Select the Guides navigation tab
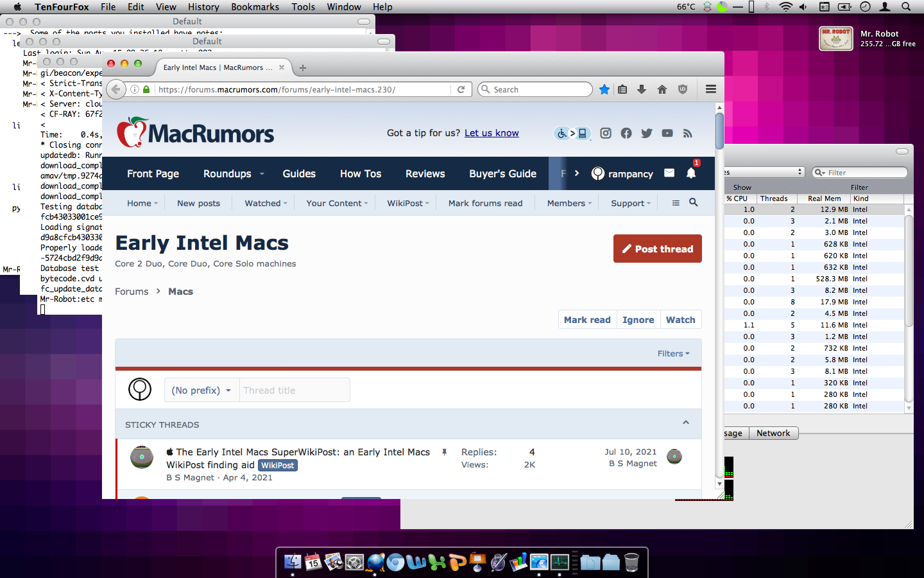This screenshot has width=924, height=578. [299, 173]
